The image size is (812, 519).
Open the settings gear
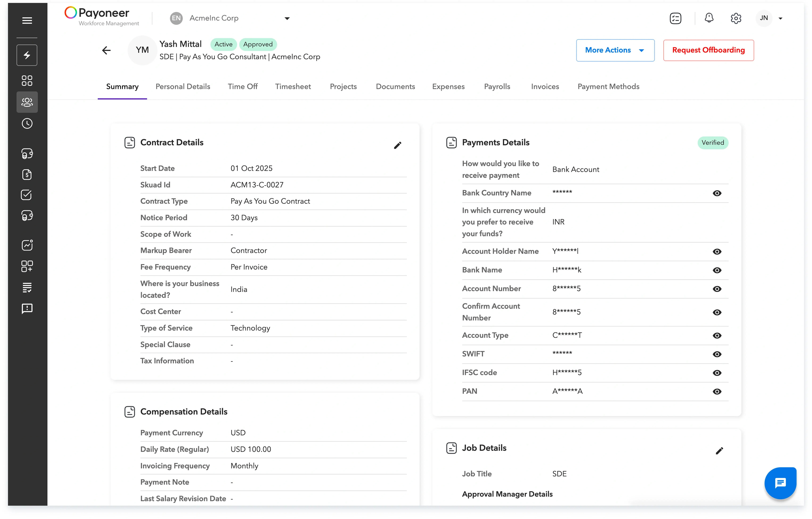(736, 18)
